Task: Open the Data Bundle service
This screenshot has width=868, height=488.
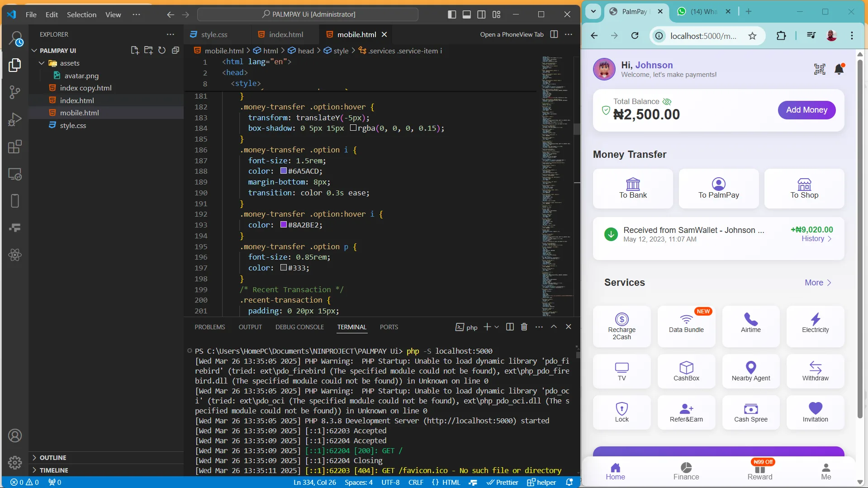Action: [x=686, y=327]
